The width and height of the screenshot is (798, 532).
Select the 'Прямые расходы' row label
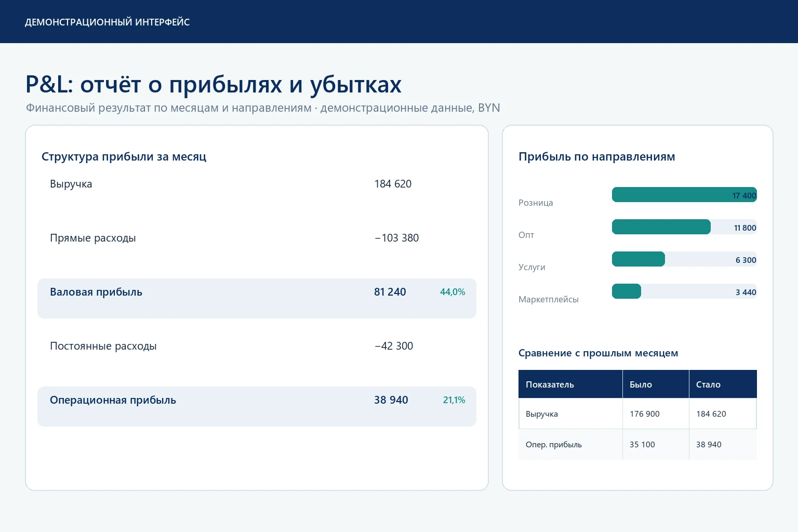(93, 238)
